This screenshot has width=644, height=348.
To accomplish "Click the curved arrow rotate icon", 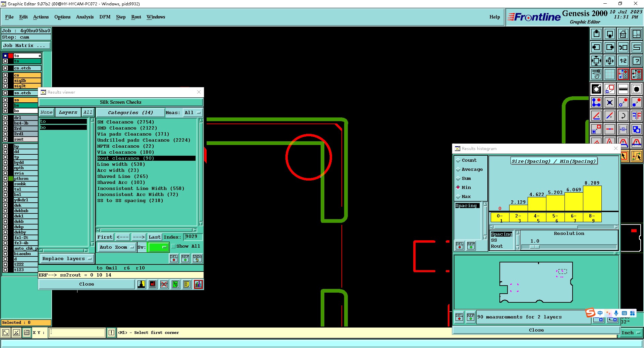I will pyautogui.click(x=623, y=116).
